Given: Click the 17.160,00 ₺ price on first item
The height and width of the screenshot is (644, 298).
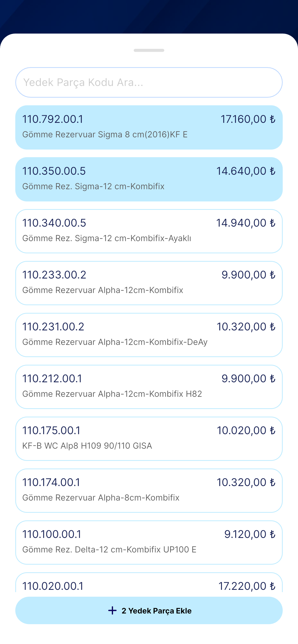Looking at the screenshot, I should point(248,119).
